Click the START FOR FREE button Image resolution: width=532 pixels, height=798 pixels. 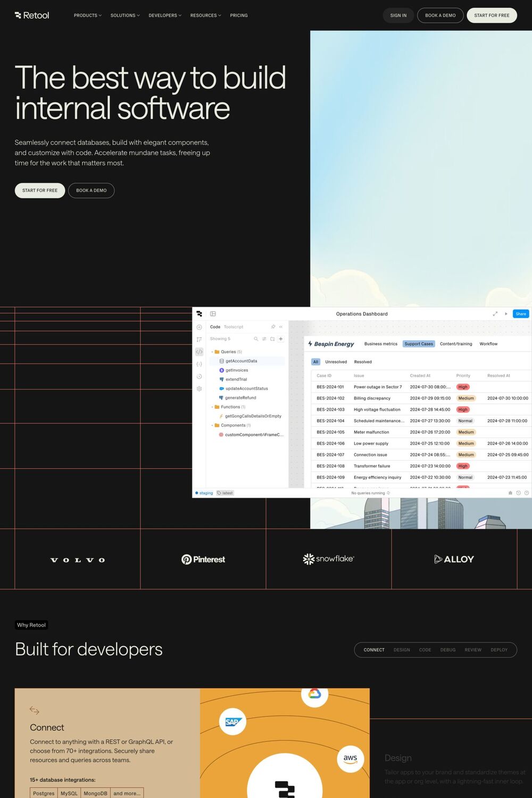[492, 15]
